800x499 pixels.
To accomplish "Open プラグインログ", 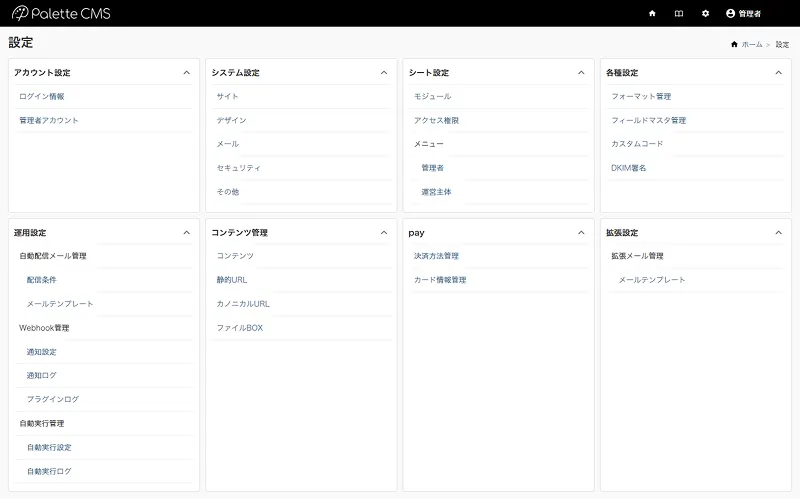I will pyautogui.click(x=53, y=400).
